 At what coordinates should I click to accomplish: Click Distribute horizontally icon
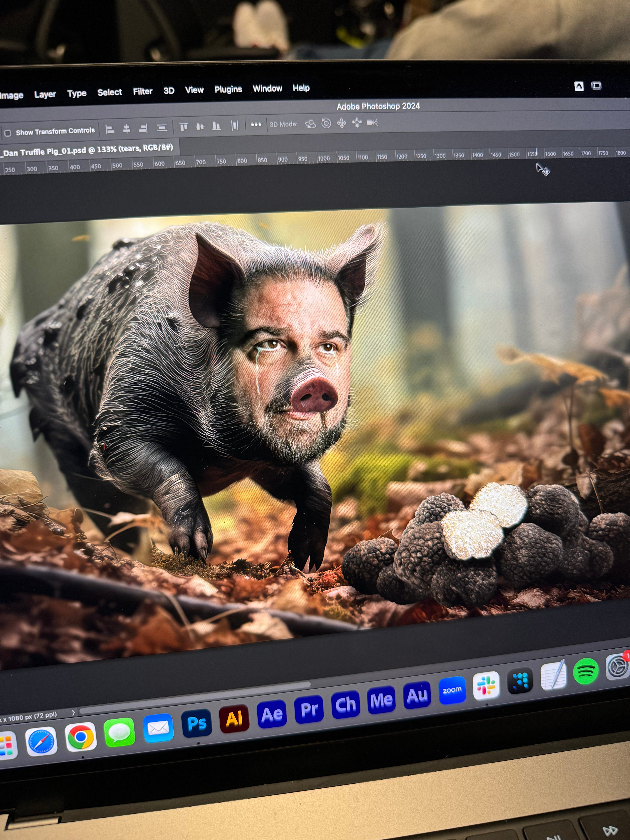(235, 125)
